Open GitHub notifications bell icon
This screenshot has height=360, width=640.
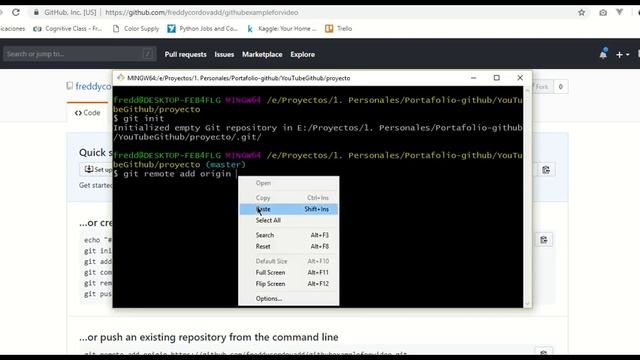603,54
